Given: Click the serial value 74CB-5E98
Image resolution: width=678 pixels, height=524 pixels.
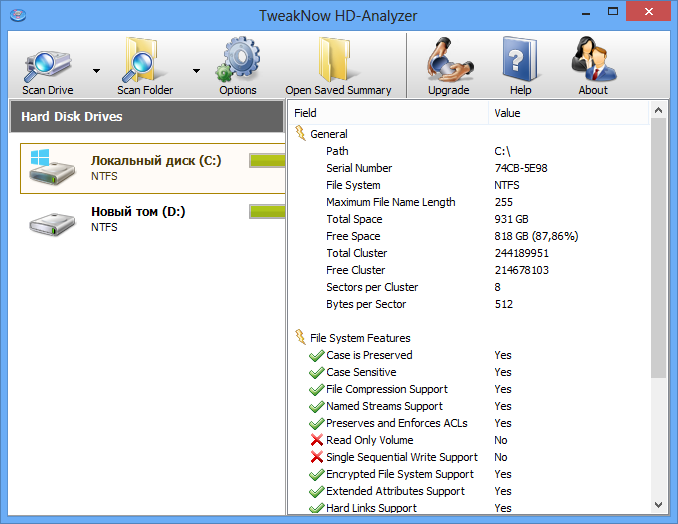Looking at the screenshot, I should pyautogui.click(x=521, y=168).
